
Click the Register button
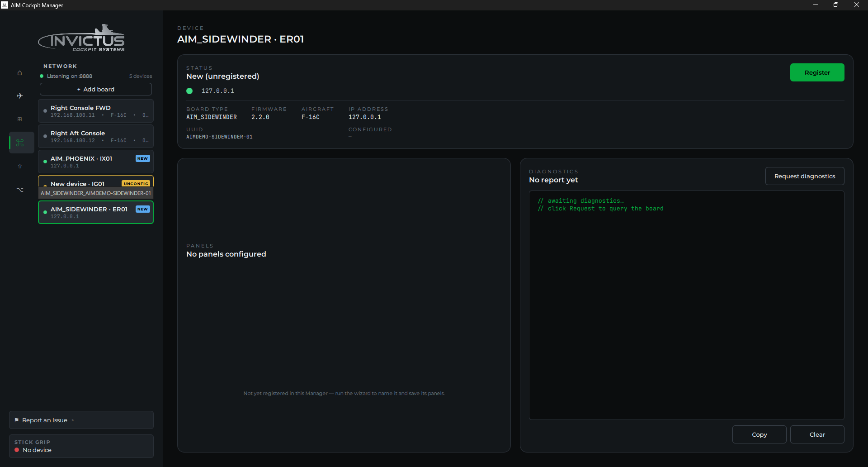coord(817,72)
